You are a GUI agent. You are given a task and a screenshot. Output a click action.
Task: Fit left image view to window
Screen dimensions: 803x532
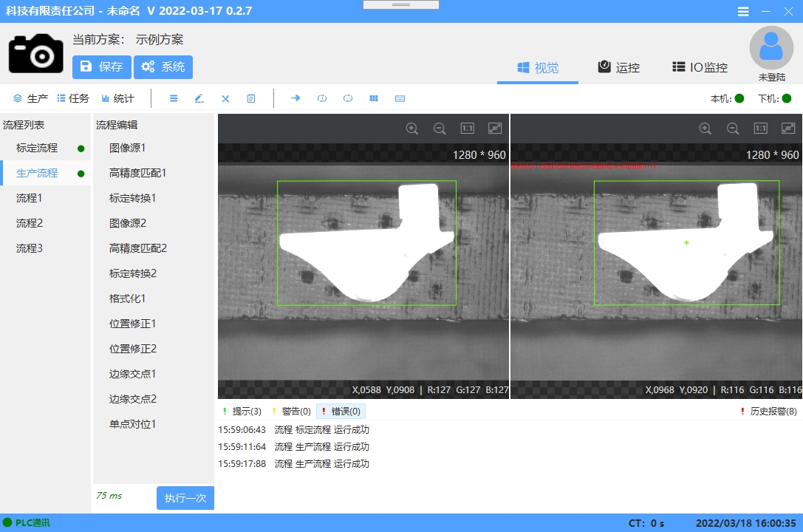pyautogui.click(x=495, y=128)
